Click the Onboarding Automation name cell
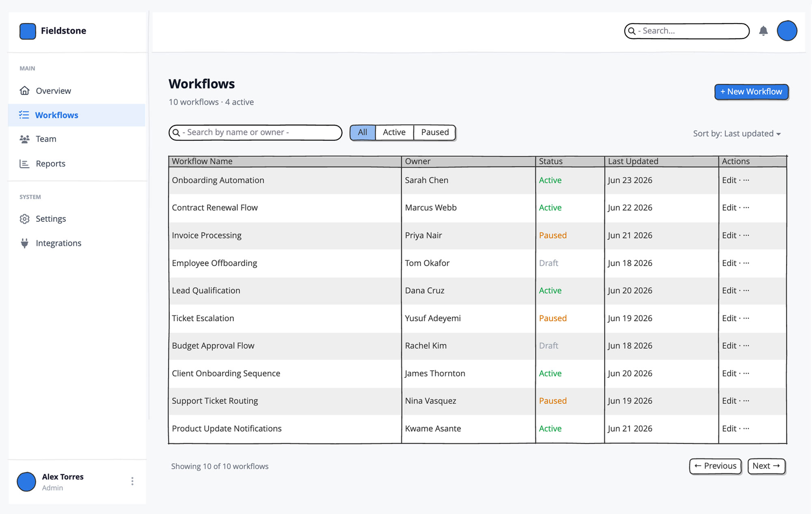The image size is (812, 514). (x=285, y=180)
